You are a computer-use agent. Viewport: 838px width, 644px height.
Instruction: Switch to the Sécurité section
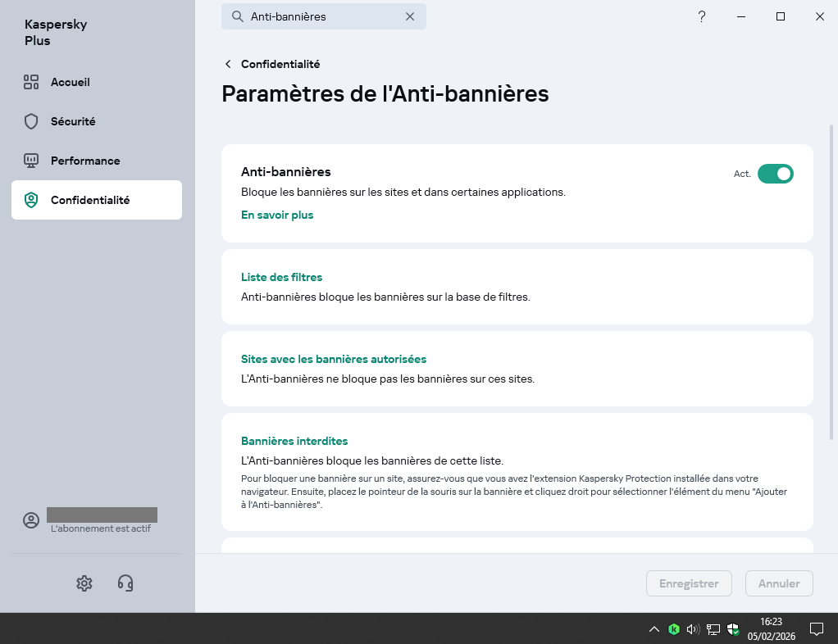click(72, 121)
